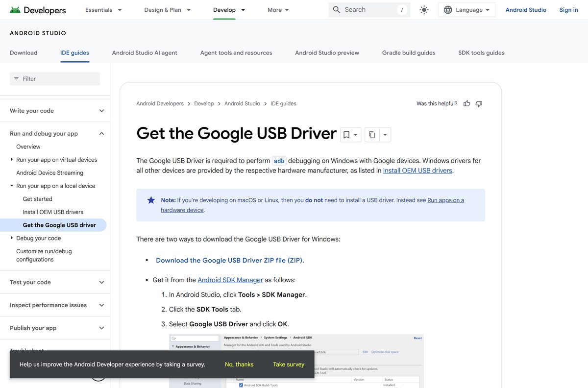Open the bookmark dropdown arrow
Viewport: 588px width, 388px height.
[356, 135]
